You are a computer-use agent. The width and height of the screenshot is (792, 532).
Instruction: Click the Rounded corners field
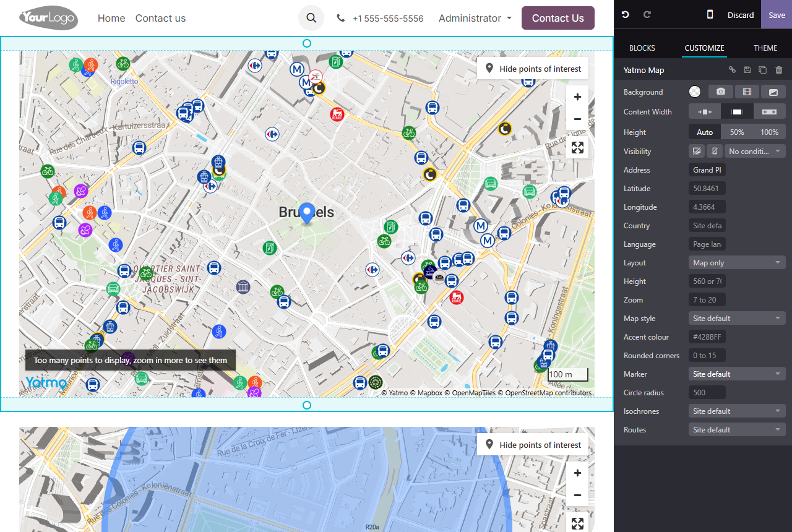[x=707, y=355]
